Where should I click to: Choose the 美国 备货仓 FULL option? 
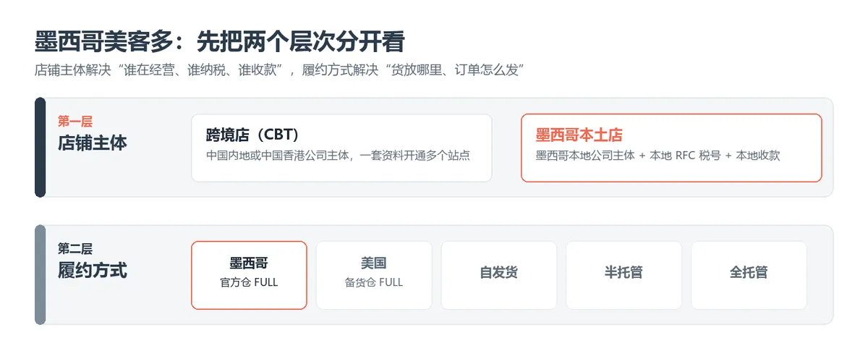[x=374, y=275]
